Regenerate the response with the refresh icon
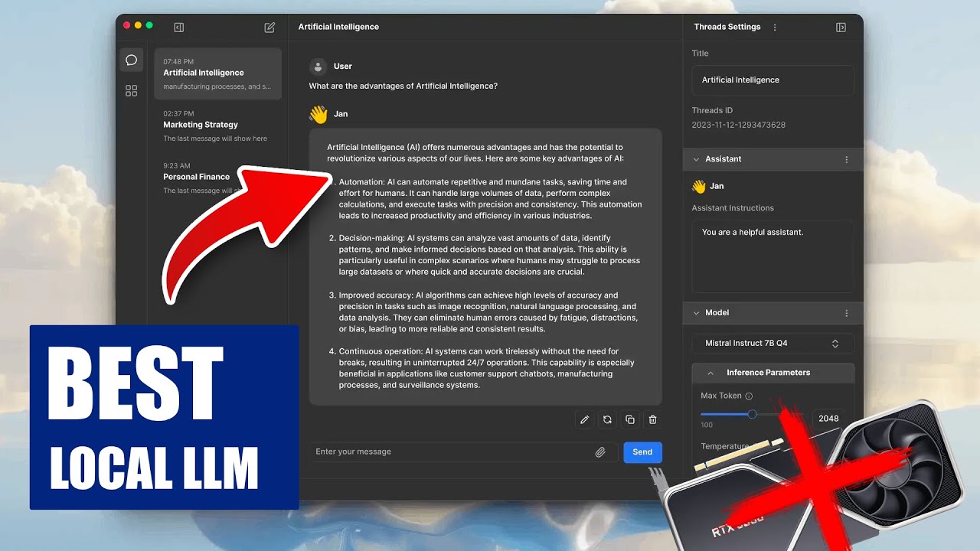Image resolution: width=980 pixels, height=551 pixels. point(607,419)
